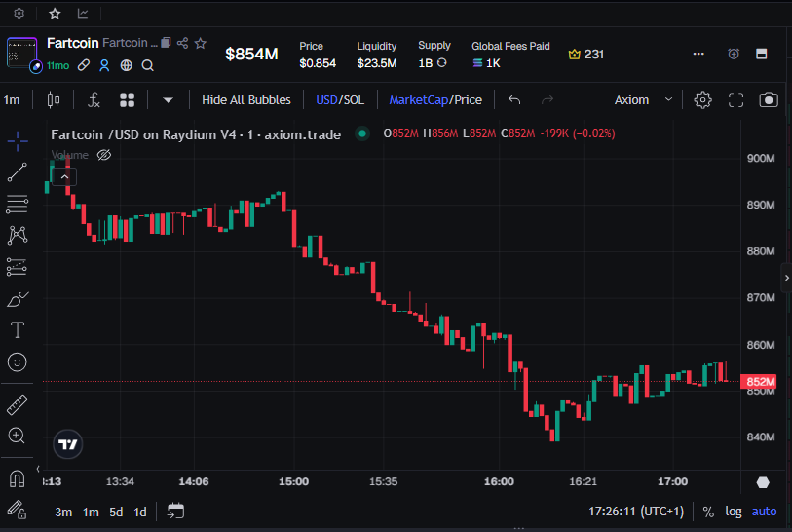Collapse the indicator legend chevron
Screen dimensions: 792x532
(64, 176)
